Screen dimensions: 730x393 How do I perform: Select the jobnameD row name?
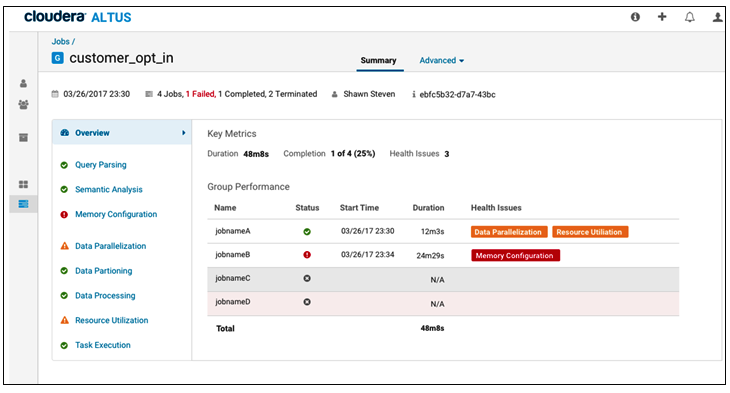[x=233, y=302]
